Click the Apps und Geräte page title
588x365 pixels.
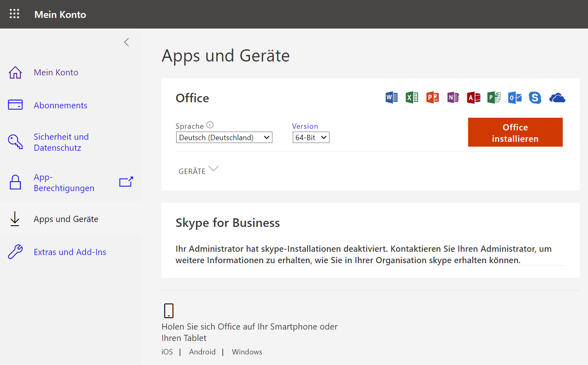225,55
